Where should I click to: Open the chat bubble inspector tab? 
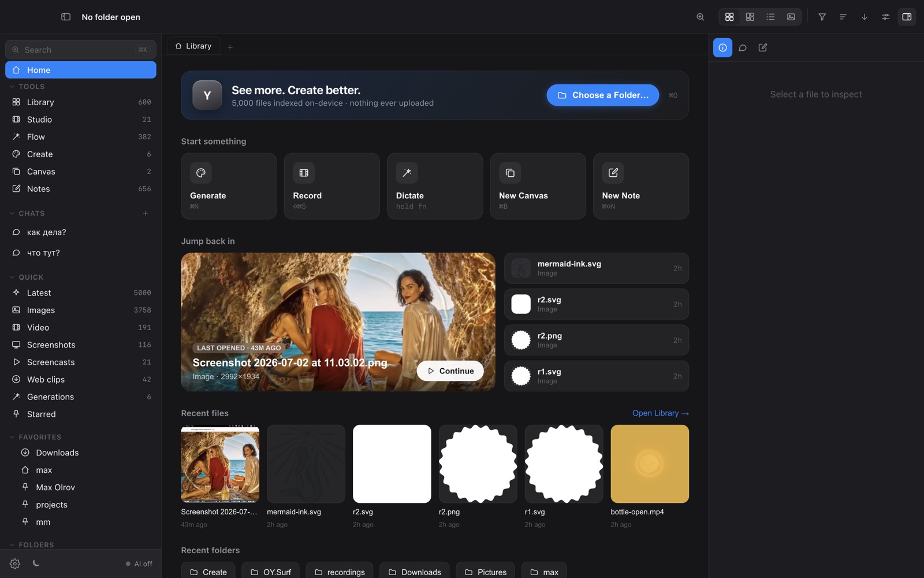(743, 47)
